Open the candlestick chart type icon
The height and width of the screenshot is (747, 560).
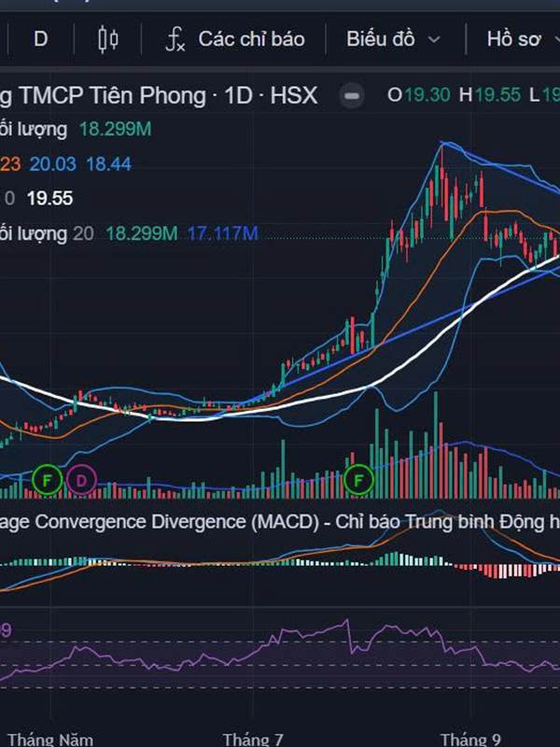(108, 39)
